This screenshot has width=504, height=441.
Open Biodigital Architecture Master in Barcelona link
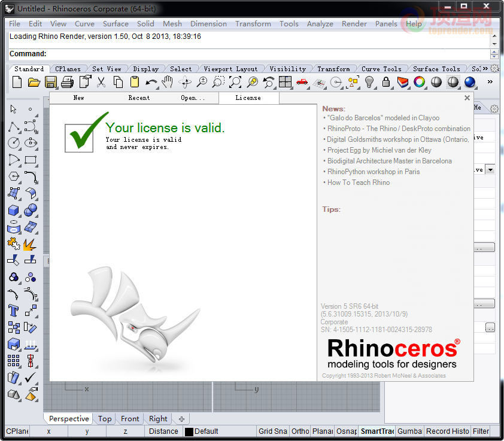[x=390, y=161]
